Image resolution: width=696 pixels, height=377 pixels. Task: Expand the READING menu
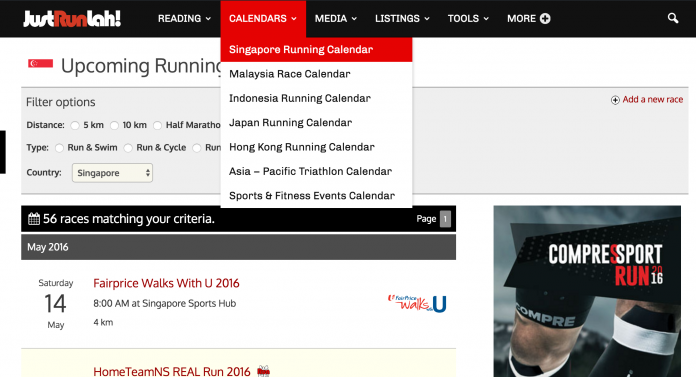pos(184,19)
